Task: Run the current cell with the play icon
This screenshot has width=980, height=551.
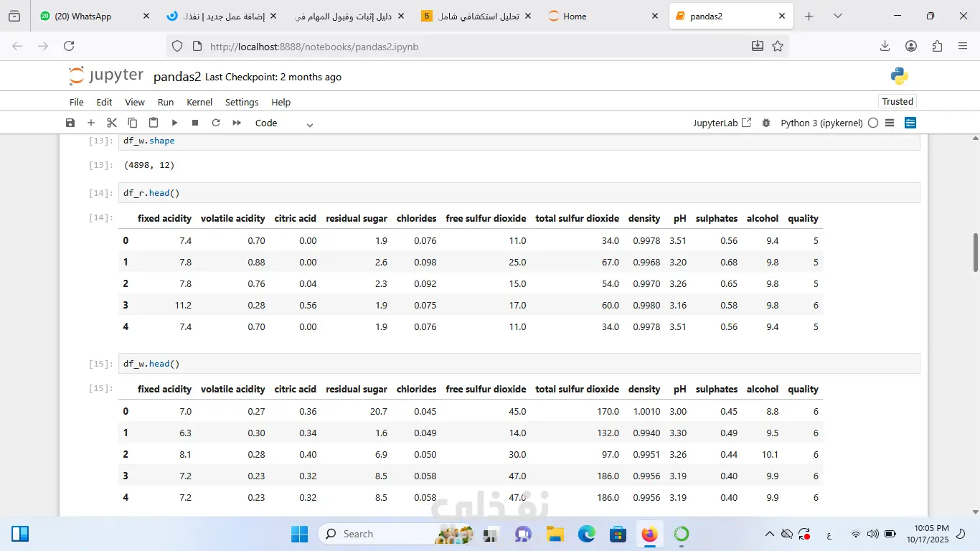Action: click(174, 123)
